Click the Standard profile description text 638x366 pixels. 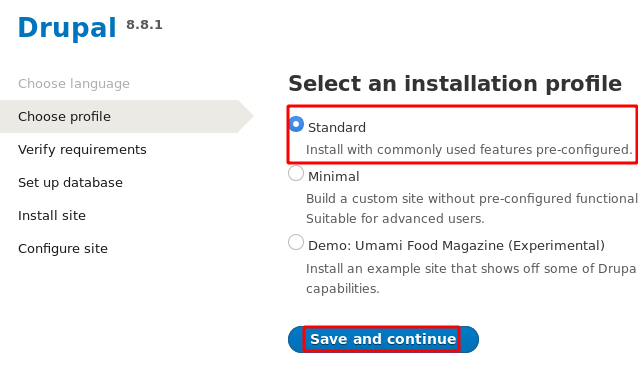[x=469, y=150]
